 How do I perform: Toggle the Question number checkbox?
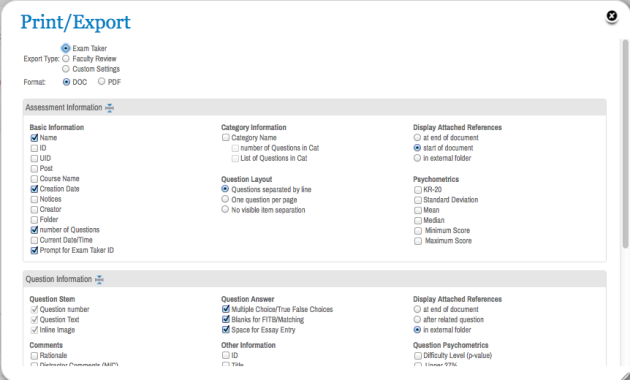35,309
